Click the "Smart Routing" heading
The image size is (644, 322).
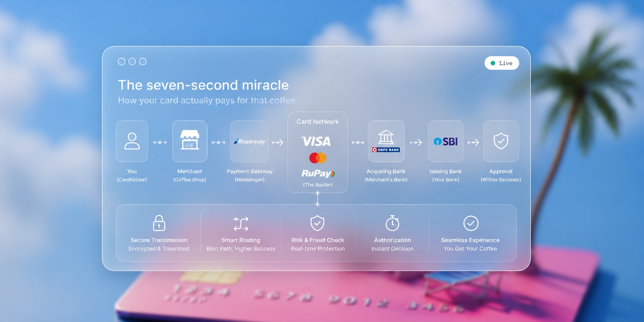(x=241, y=240)
